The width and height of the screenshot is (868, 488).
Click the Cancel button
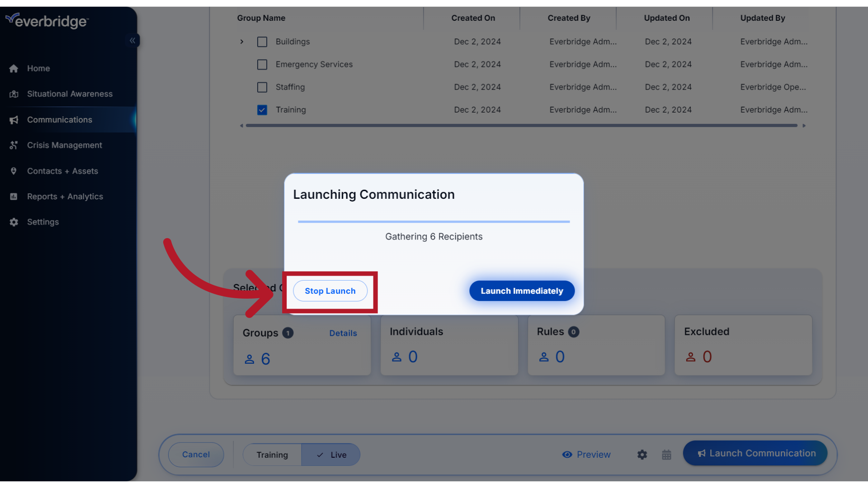coord(196,455)
